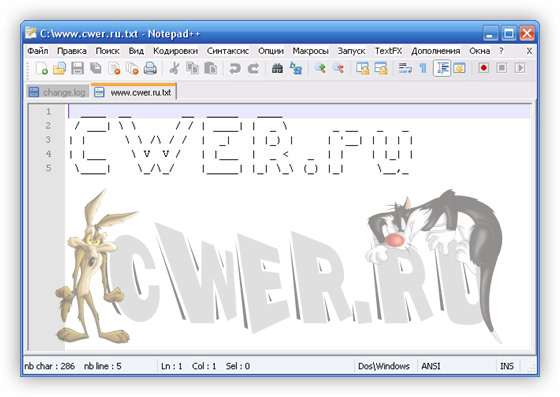Open the Правка menu

click(x=72, y=51)
